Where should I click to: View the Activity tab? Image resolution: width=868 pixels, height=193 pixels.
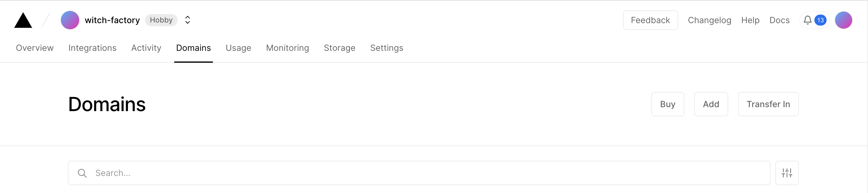[x=146, y=48]
